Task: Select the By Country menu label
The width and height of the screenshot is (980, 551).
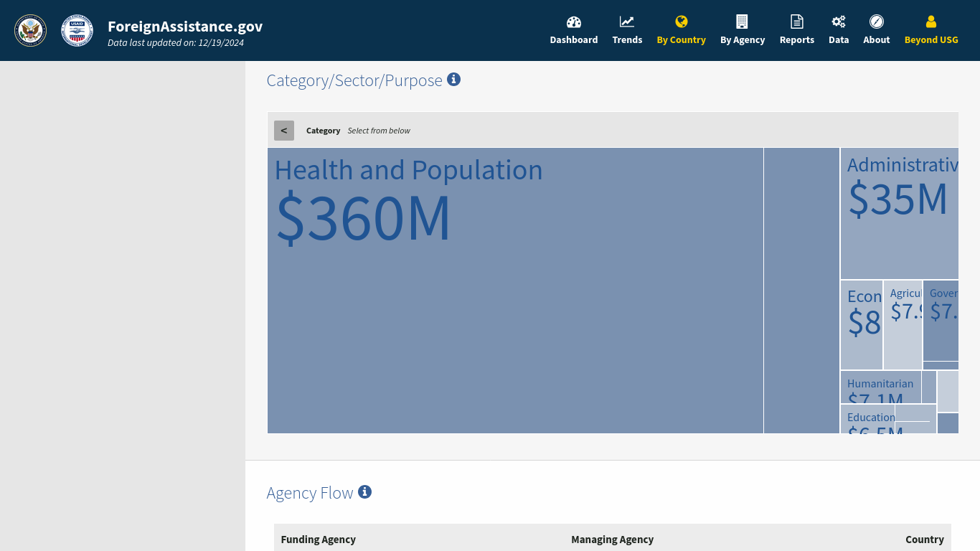Action: point(682,40)
